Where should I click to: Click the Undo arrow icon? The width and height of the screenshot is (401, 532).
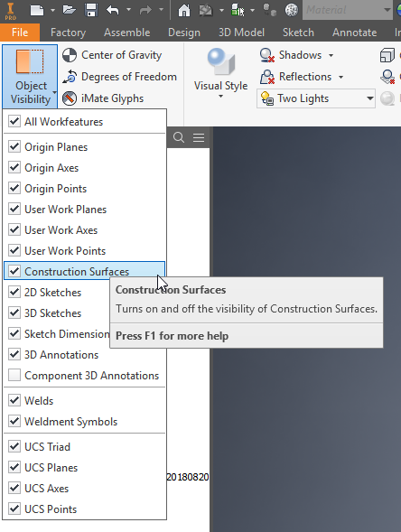click(x=113, y=10)
